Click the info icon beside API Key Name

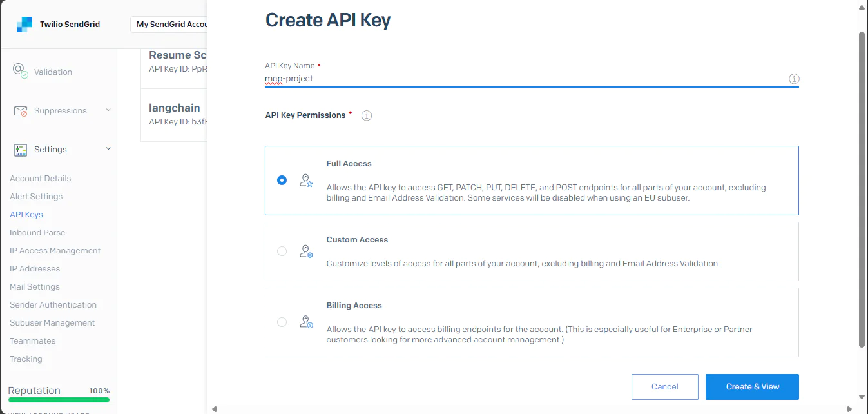tap(794, 79)
